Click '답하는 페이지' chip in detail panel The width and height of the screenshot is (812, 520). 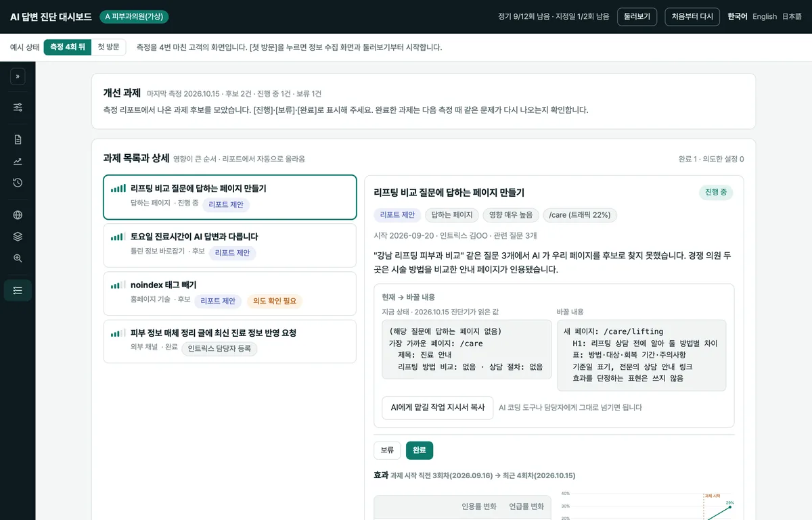(x=452, y=215)
